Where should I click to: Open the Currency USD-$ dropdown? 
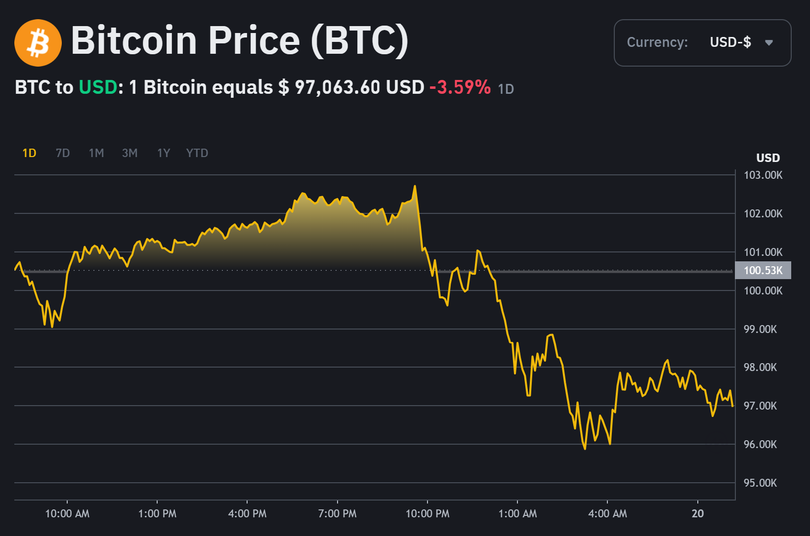coord(701,43)
